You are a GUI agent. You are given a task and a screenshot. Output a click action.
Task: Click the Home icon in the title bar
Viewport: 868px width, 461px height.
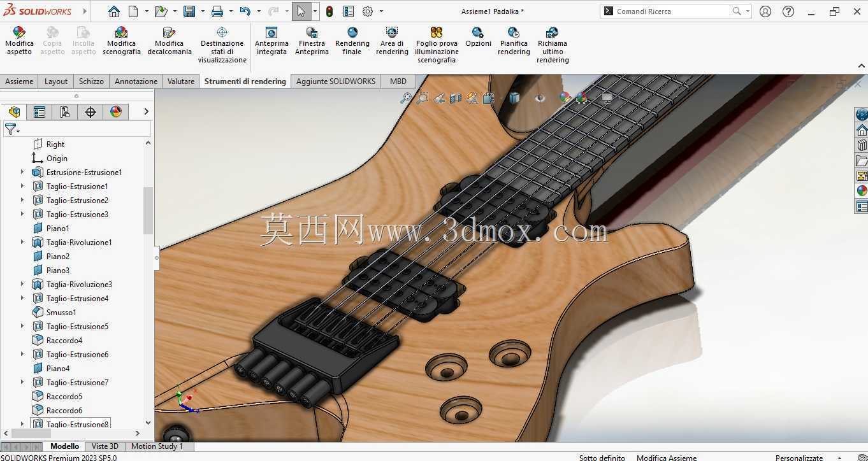pyautogui.click(x=113, y=11)
